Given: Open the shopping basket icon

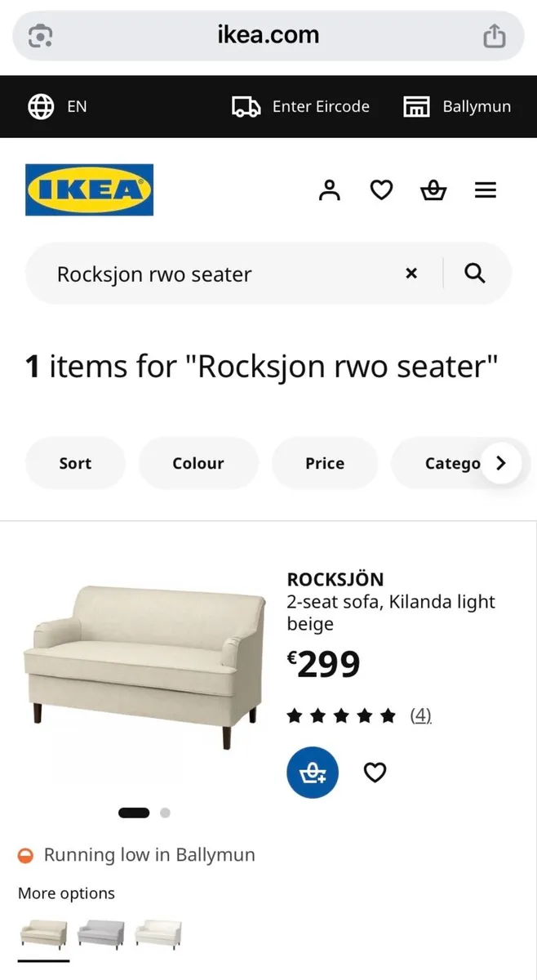Looking at the screenshot, I should click(x=433, y=189).
